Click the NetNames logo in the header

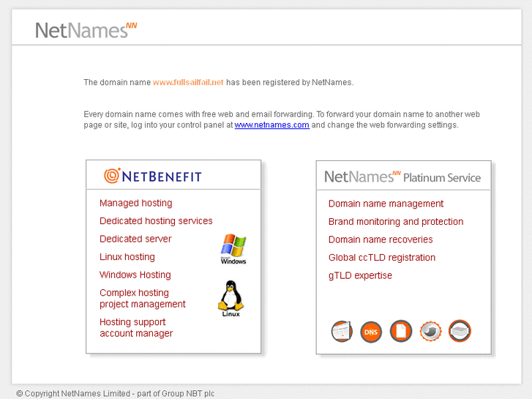click(86, 30)
